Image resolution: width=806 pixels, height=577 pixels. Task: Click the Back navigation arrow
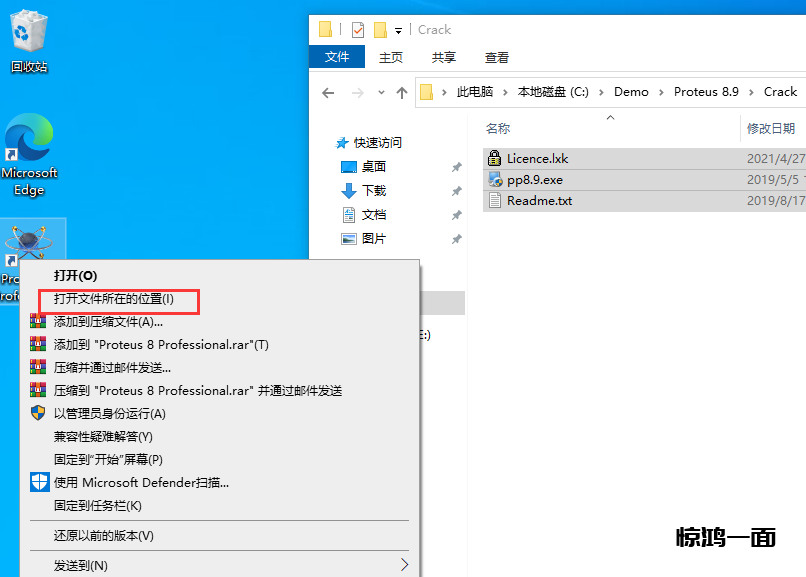coord(328,92)
